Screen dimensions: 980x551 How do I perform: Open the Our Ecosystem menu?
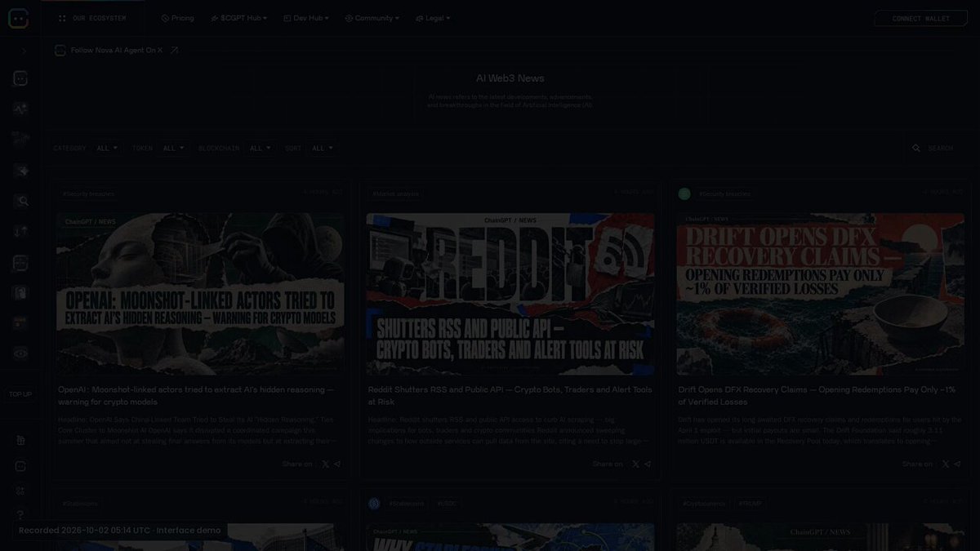click(x=92, y=18)
